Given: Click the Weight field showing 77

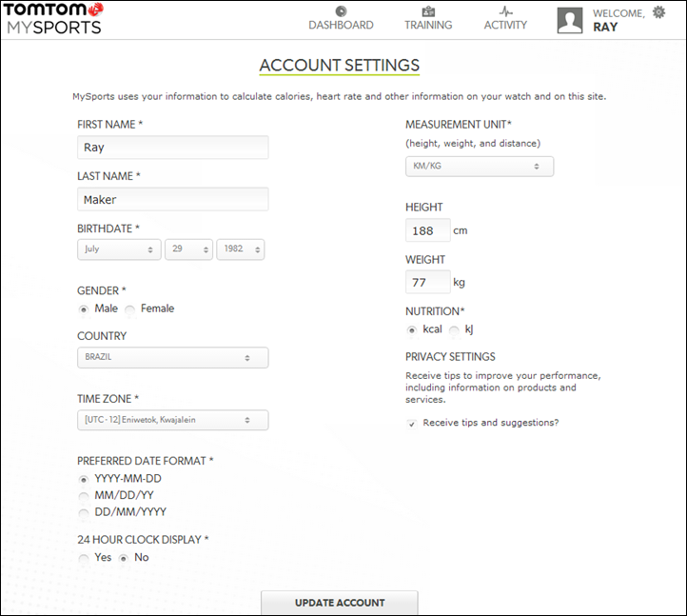Looking at the screenshot, I should point(427,282).
